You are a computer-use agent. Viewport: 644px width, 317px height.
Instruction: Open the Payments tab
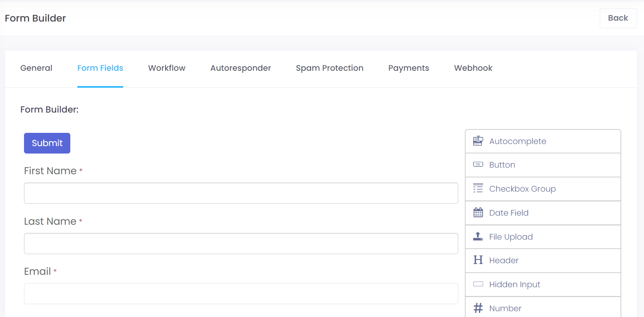tap(408, 68)
